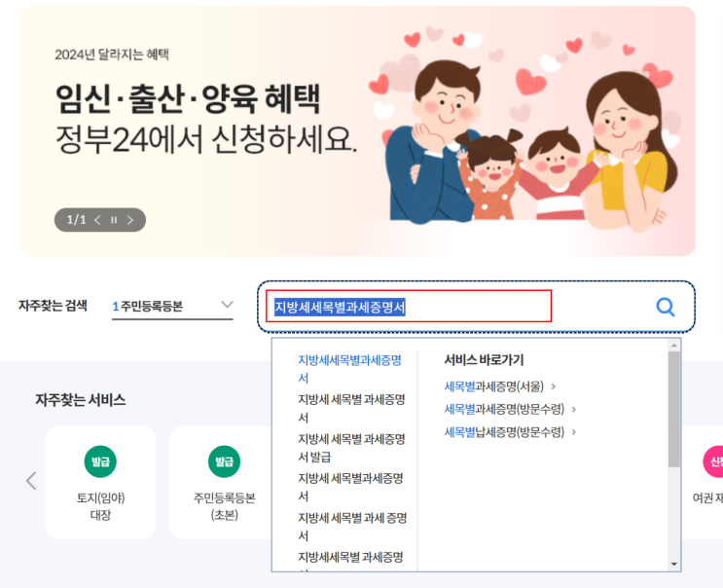Open 토지(임야) 대장 service card
The height and width of the screenshot is (588, 723).
click(100, 483)
